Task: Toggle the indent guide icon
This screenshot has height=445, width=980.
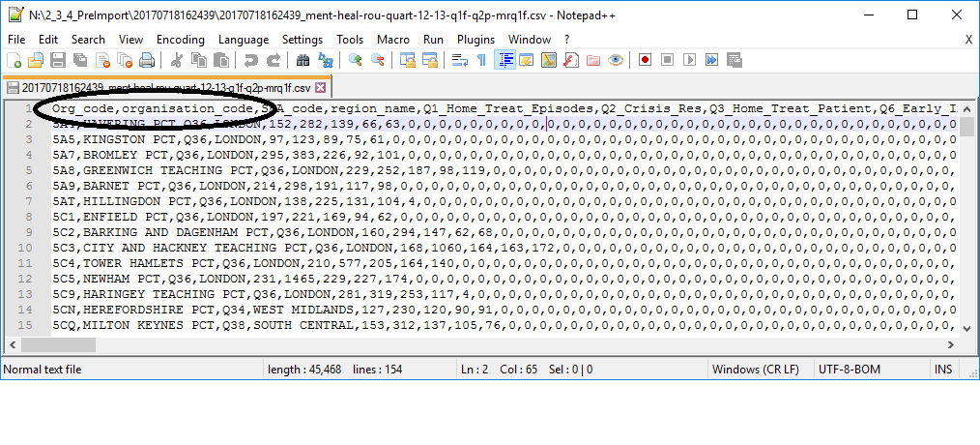Action: [x=505, y=60]
